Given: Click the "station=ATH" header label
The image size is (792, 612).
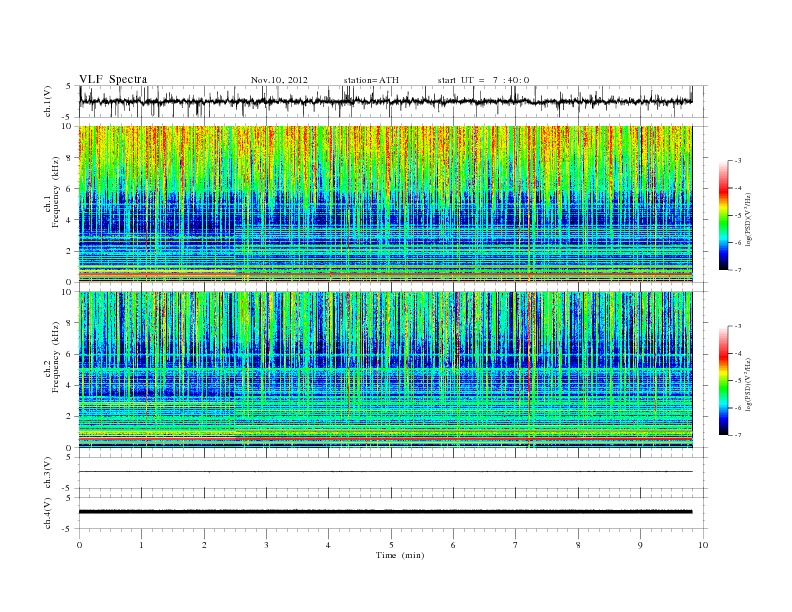Looking at the screenshot, I should [x=371, y=80].
